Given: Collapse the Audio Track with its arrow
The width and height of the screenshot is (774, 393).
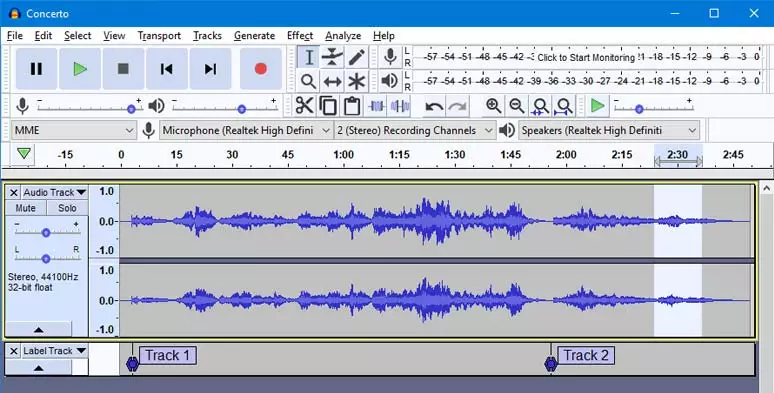Looking at the screenshot, I should pos(39,329).
